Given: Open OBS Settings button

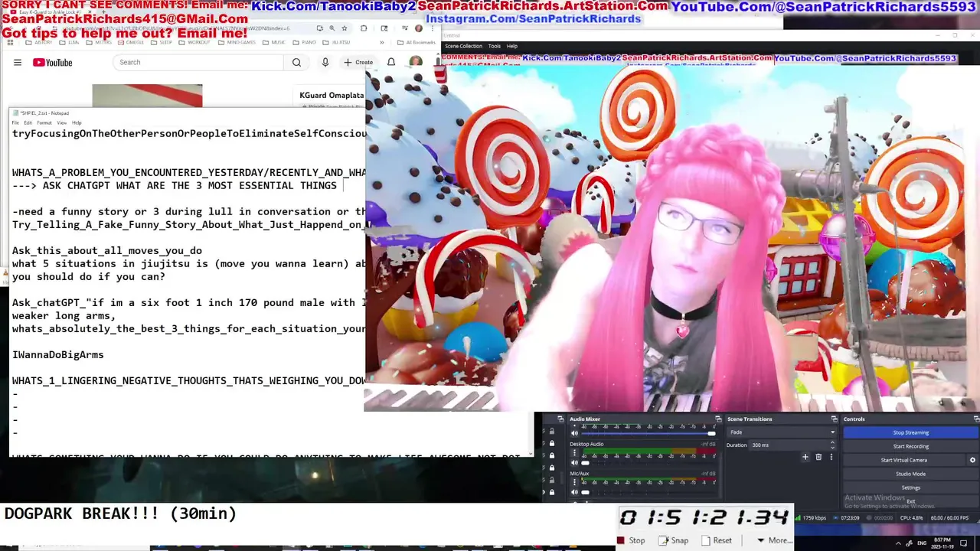Looking at the screenshot, I should 910,487.
